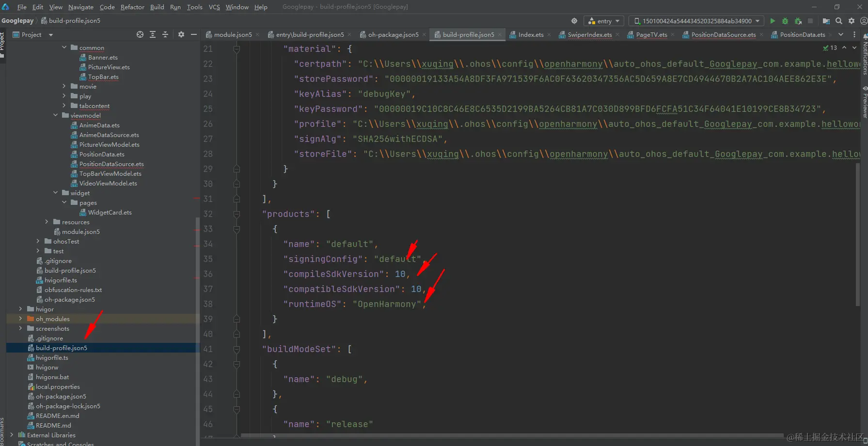
Task: Click the build-profile.json5 breadcrumb
Action: click(71, 21)
